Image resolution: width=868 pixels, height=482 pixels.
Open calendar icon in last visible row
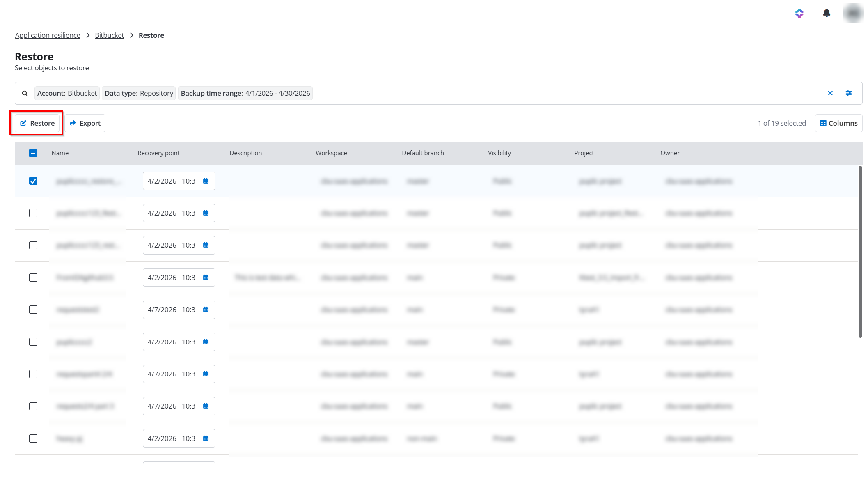click(206, 438)
